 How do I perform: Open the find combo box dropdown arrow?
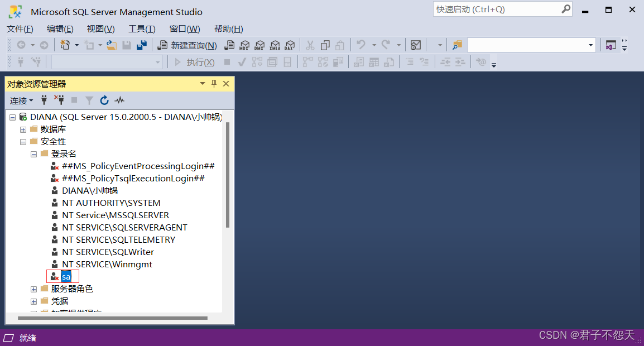coord(590,45)
